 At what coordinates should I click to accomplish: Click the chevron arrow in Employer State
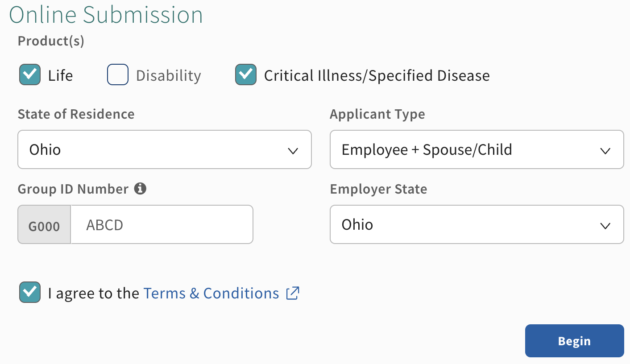coord(605,225)
